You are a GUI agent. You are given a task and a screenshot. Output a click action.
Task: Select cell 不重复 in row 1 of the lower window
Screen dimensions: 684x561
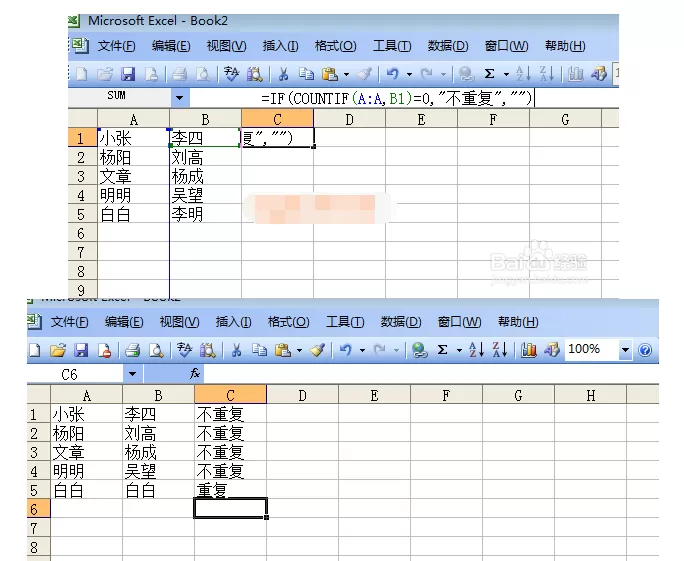[x=230, y=414]
